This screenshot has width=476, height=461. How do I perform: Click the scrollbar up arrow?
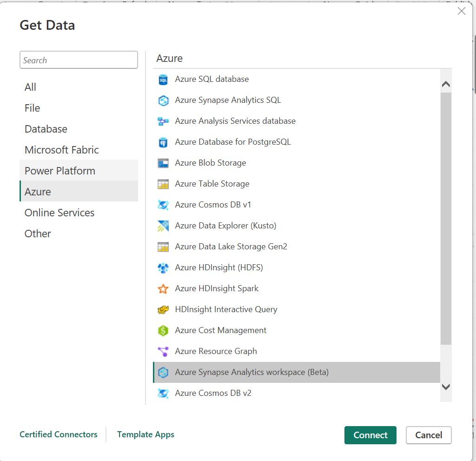446,84
